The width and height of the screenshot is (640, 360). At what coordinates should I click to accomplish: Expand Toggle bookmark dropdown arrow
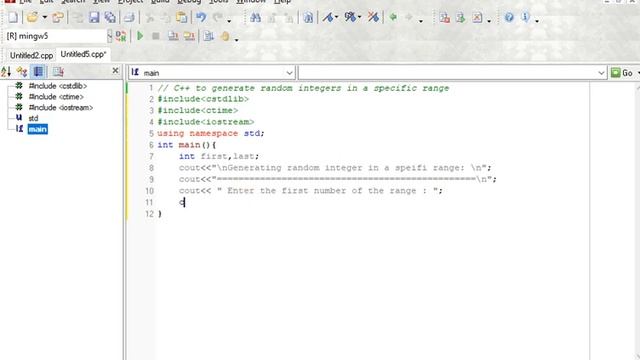coord(336,18)
